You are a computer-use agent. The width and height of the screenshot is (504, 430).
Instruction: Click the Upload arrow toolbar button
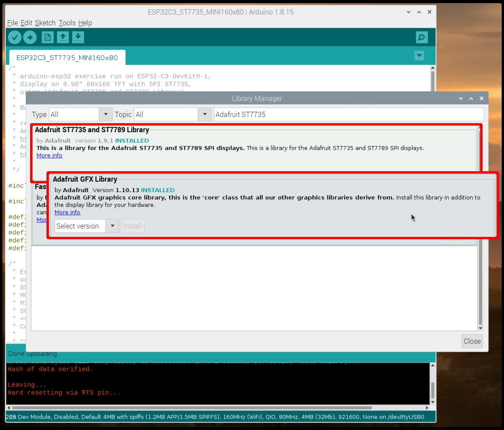pyautogui.click(x=30, y=37)
